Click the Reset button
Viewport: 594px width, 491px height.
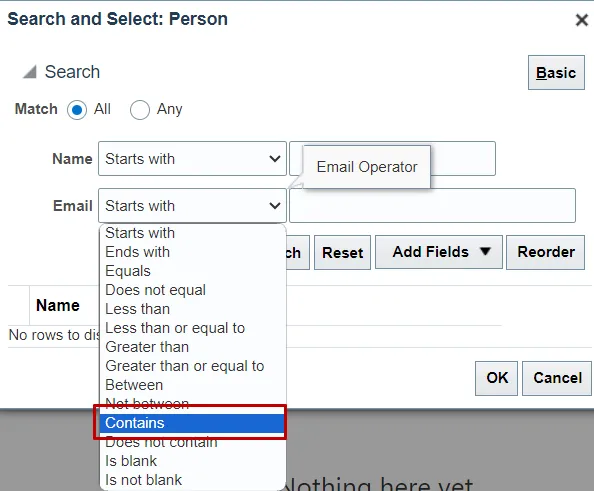[x=342, y=252]
